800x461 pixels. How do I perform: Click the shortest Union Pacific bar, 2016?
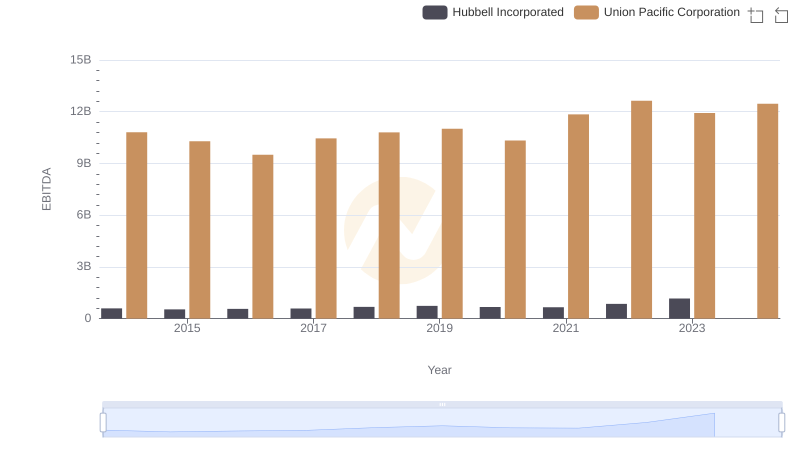click(x=263, y=237)
